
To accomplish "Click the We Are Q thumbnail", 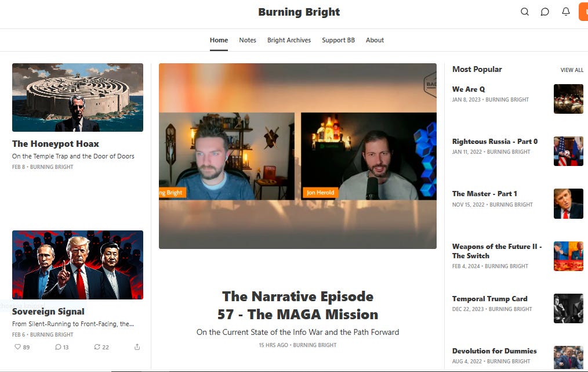I will (568, 99).
